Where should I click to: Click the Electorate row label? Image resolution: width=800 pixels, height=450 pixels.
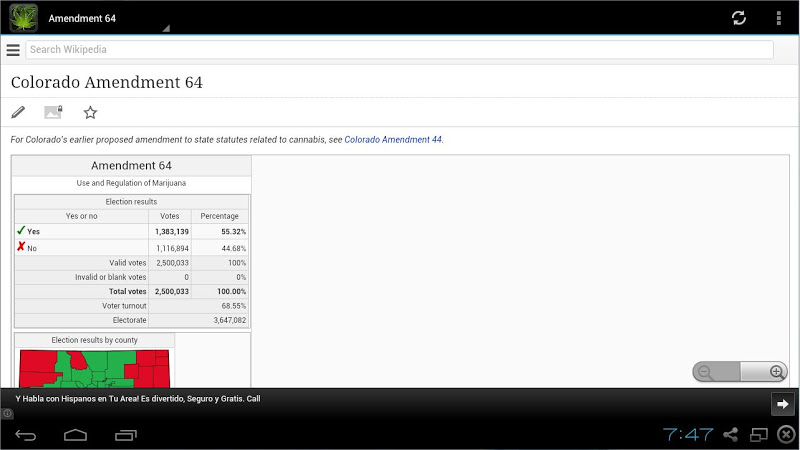[129, 320]
